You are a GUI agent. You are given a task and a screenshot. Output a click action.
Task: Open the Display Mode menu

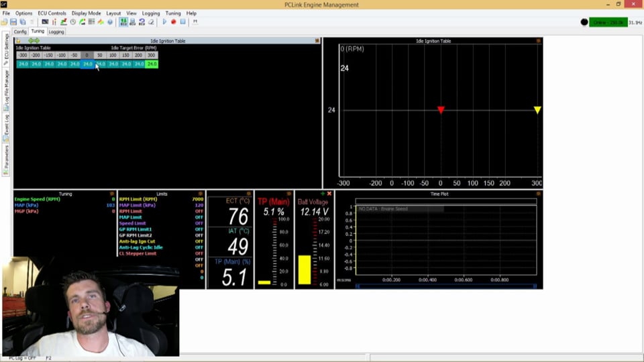(87, 13)
